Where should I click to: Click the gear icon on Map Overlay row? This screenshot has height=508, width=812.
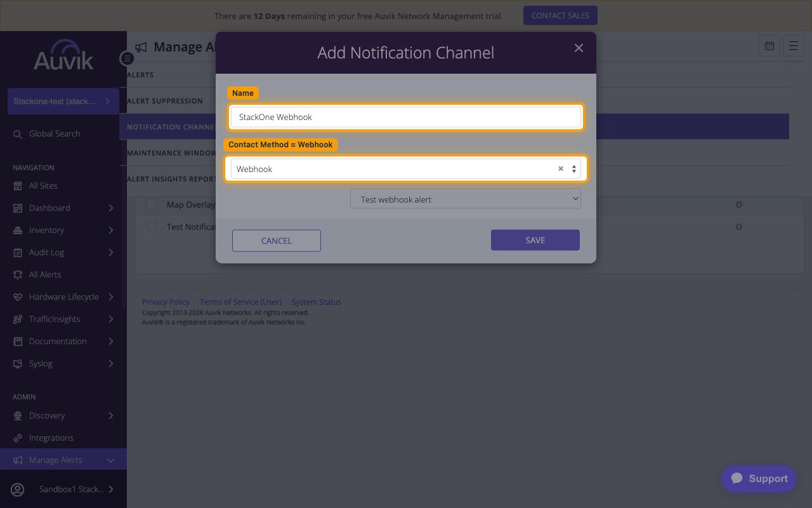click(739, 204)
